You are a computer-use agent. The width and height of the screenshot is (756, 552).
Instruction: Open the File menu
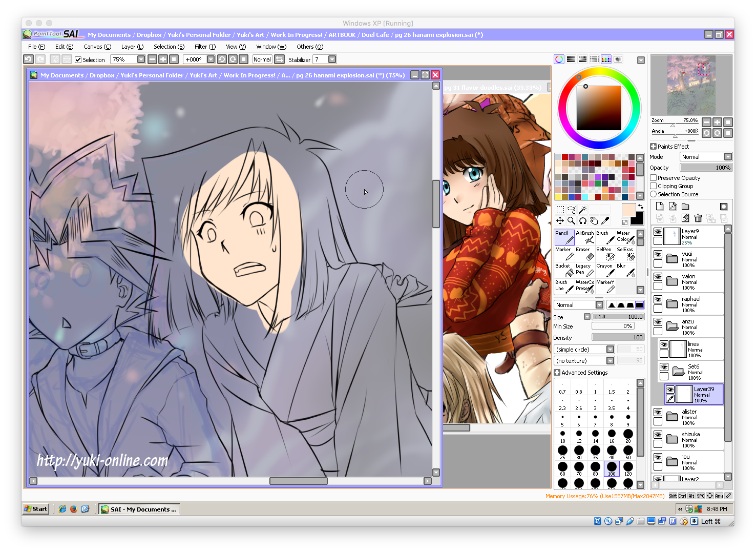[x=36, y=47]
